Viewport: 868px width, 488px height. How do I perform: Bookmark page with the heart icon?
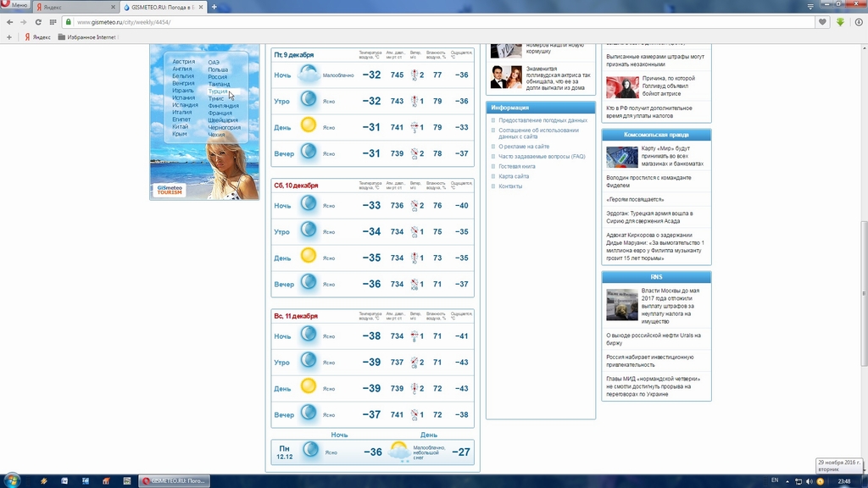click(822, 22)
